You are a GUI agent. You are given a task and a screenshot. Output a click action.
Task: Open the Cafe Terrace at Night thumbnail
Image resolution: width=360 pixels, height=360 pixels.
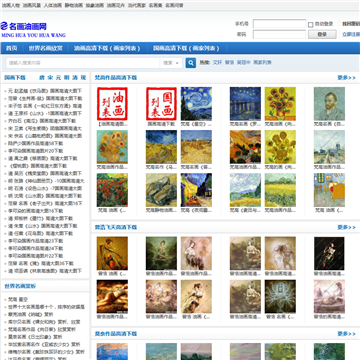[x=196, y=190]
